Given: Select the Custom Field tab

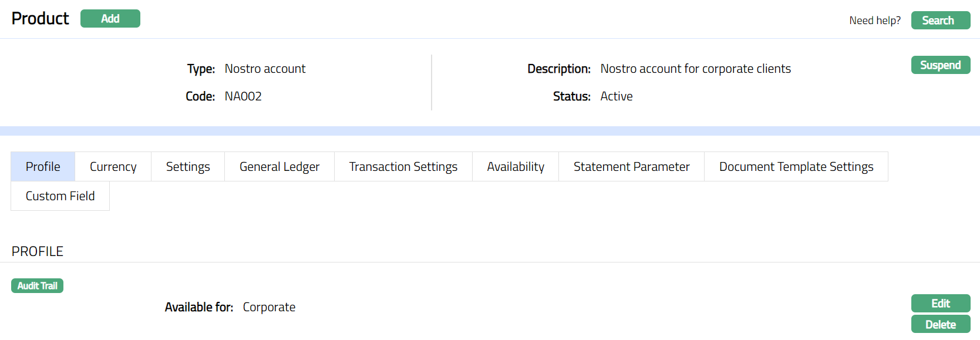Looking at the screenshot, I should tap(60, 196).
